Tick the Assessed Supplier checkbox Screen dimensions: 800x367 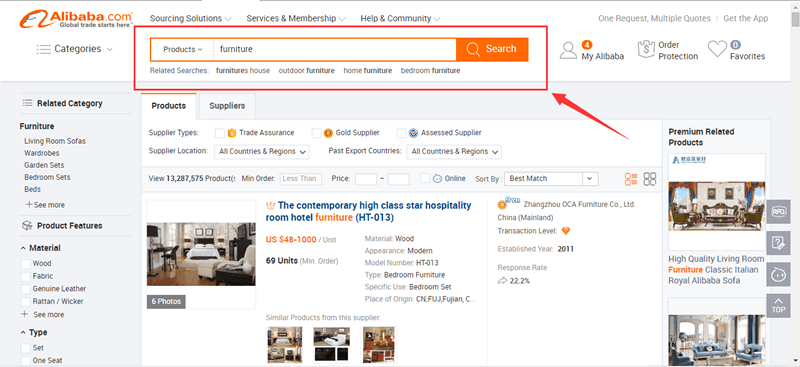tap(402, 133)
